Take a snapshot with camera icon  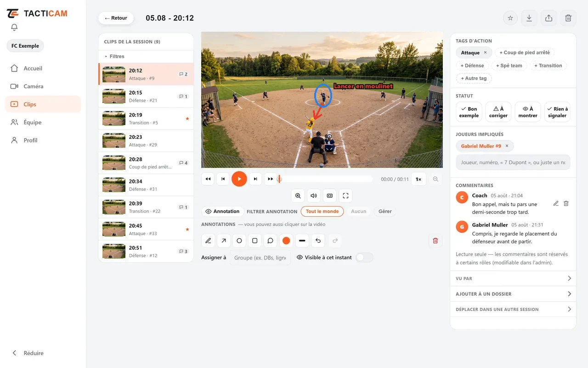click(x=330, y=195)
